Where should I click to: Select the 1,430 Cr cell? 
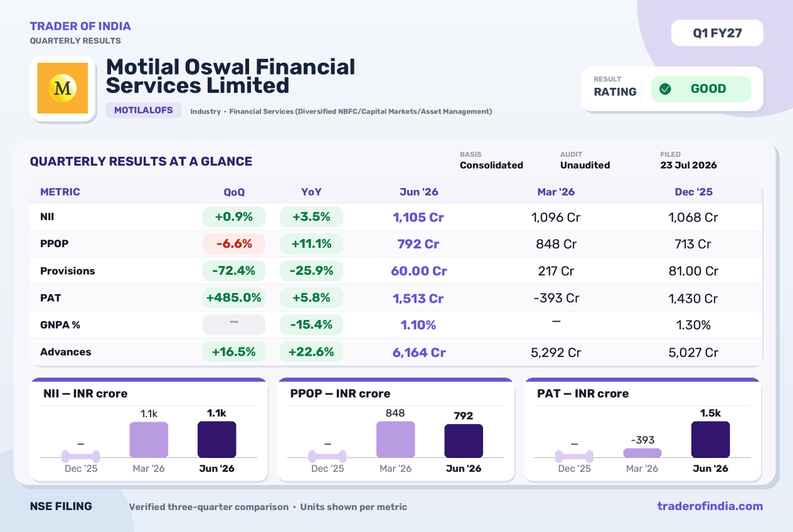[693, 298]
